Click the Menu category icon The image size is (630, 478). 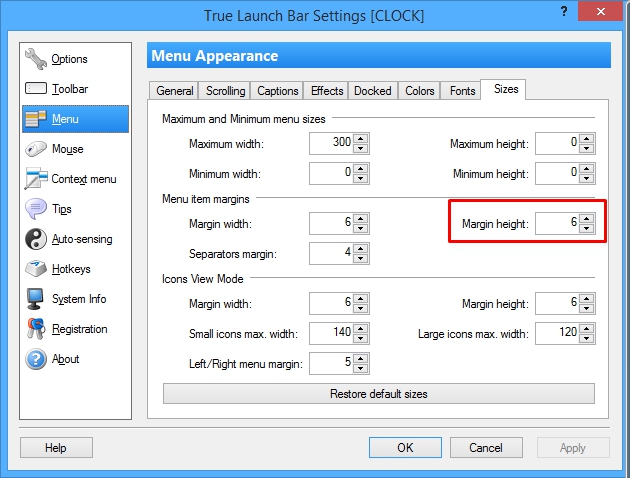pyautogui.click(x=36, y=119)
